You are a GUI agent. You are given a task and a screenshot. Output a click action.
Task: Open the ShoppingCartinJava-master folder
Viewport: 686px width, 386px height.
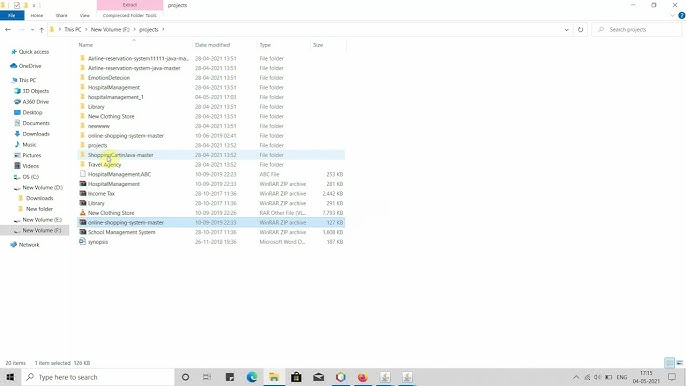point(211,155)
